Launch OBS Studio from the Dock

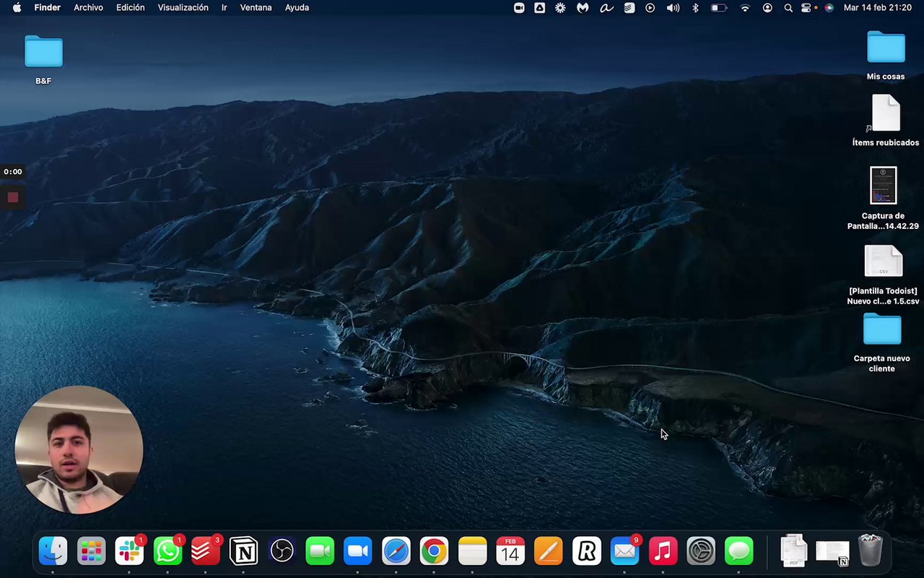point(282,552)
